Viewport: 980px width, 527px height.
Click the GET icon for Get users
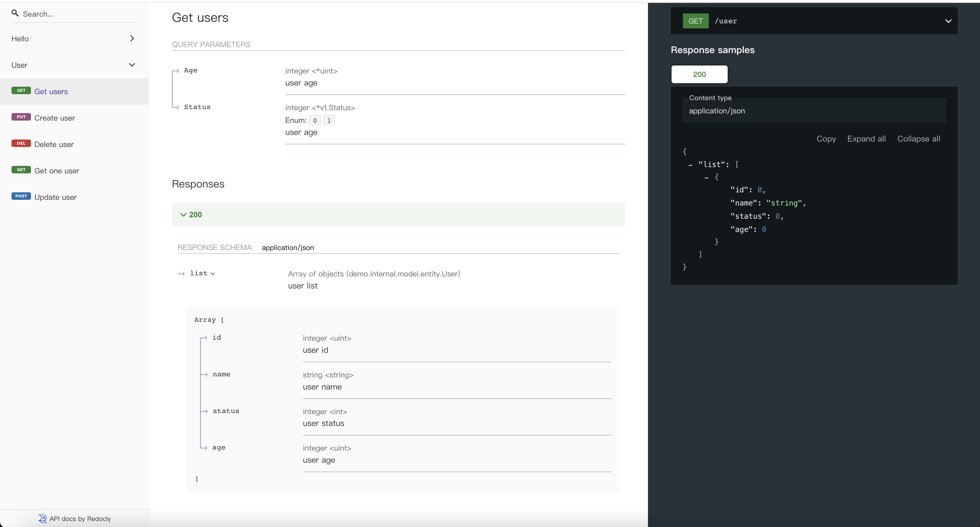[x=22, y=92]
